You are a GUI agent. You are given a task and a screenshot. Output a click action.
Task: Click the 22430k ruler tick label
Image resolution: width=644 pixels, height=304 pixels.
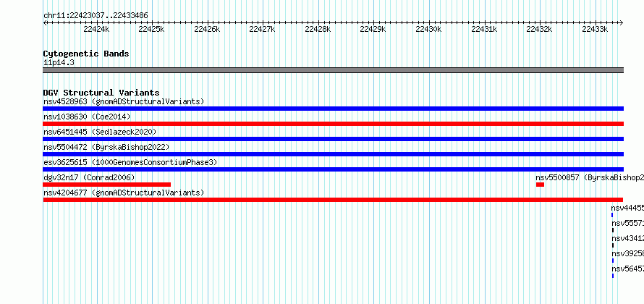428,29
